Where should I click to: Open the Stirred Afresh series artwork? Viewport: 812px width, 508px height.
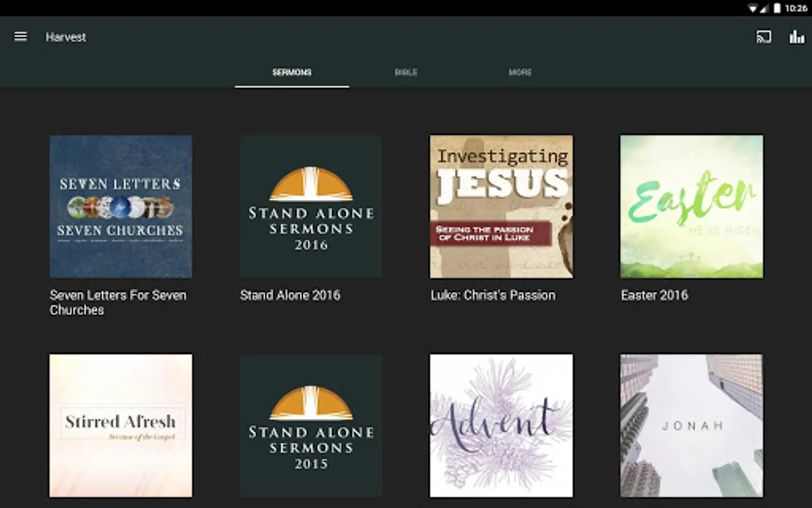(121, 426)
